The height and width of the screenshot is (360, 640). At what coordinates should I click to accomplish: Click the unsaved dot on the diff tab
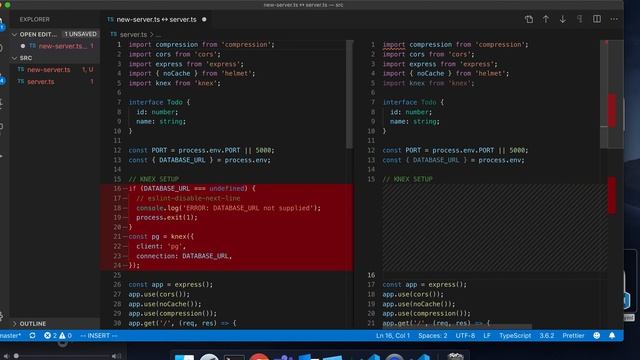tap(204, 20)
